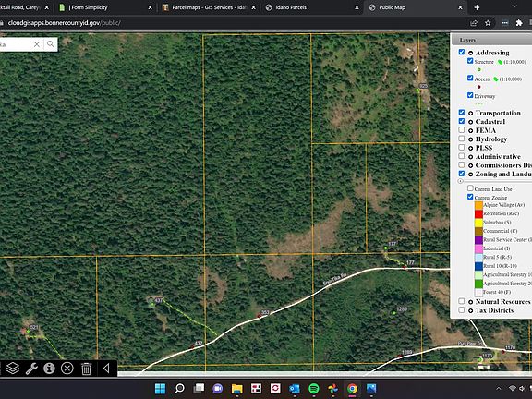Screen dimensions: 532x399
Task: Uncheck the Structure sublayer
Action: pyautogui.click(x=470, y=61)
